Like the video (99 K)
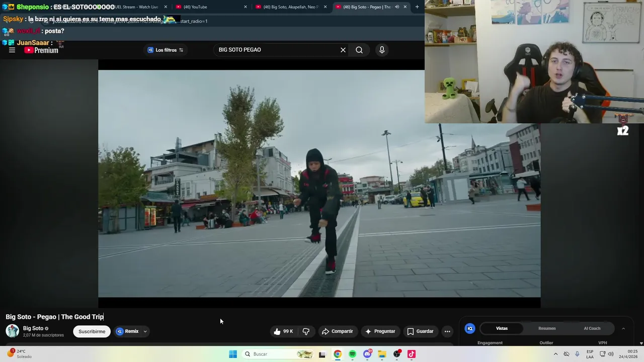This screenshot has width=644, height=362. (x=283, y=331)
